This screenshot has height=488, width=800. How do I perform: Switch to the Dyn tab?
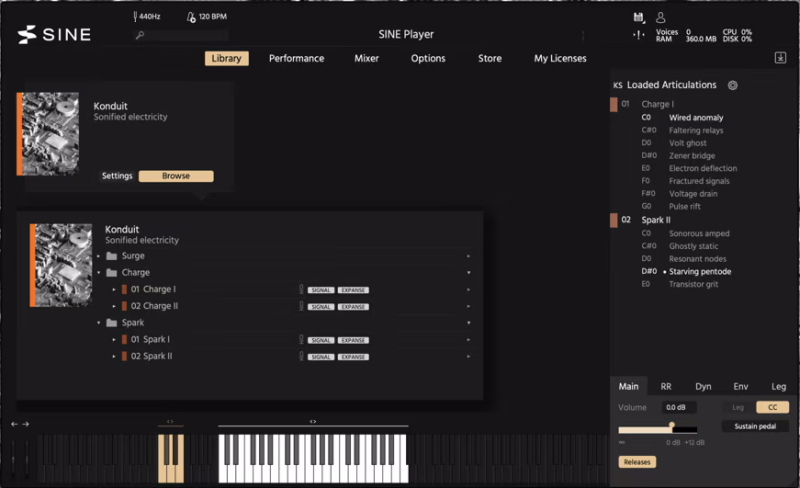click(703, 386)
